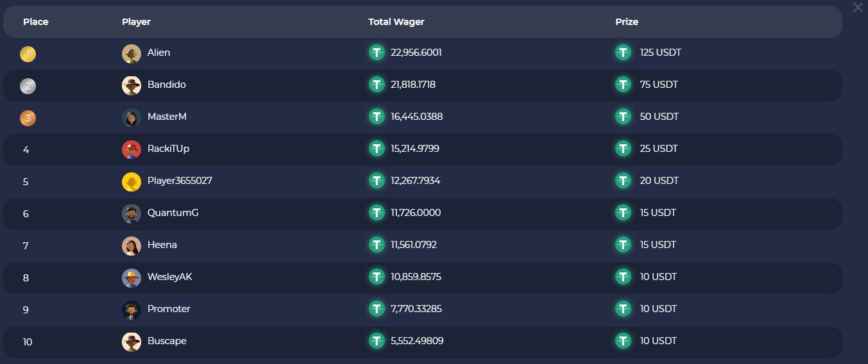
Task: Click the 125 USDT prize text
Action: [661, 53]
